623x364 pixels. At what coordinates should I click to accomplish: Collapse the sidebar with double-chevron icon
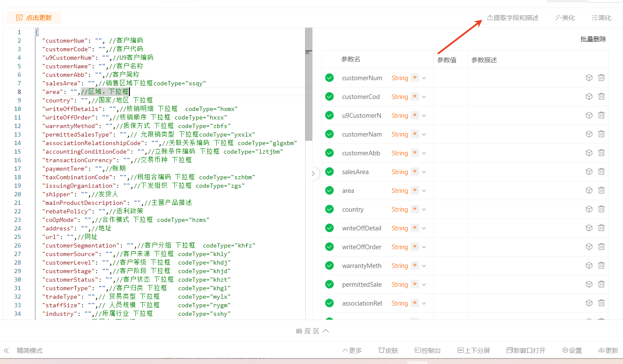6,351
